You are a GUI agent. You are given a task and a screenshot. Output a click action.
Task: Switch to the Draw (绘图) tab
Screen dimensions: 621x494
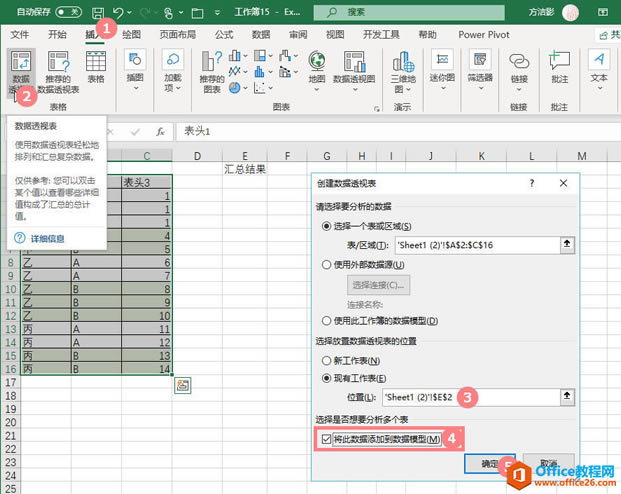pos(131,35)
